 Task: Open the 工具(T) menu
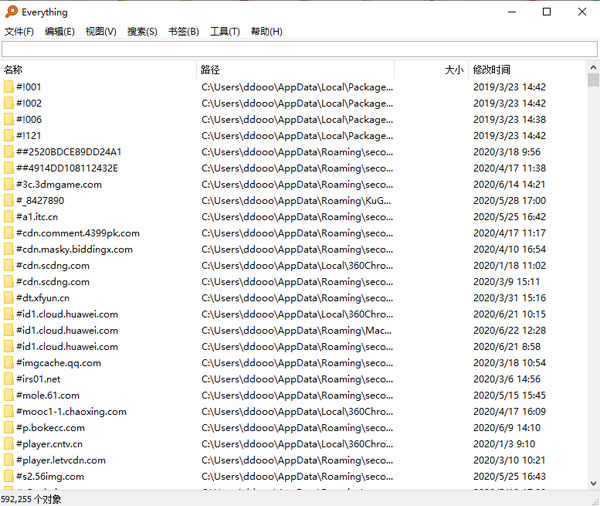pyautogui.click(x=225, y=31)
